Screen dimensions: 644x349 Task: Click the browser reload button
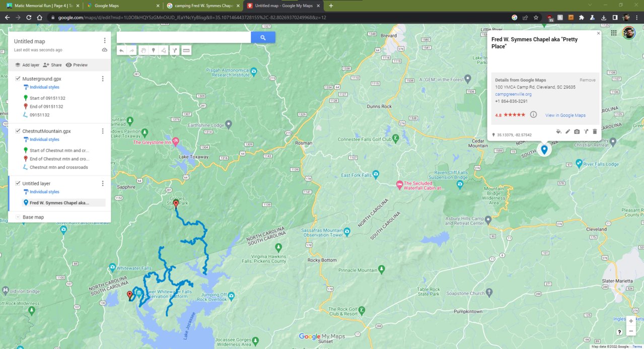(29, 17)
